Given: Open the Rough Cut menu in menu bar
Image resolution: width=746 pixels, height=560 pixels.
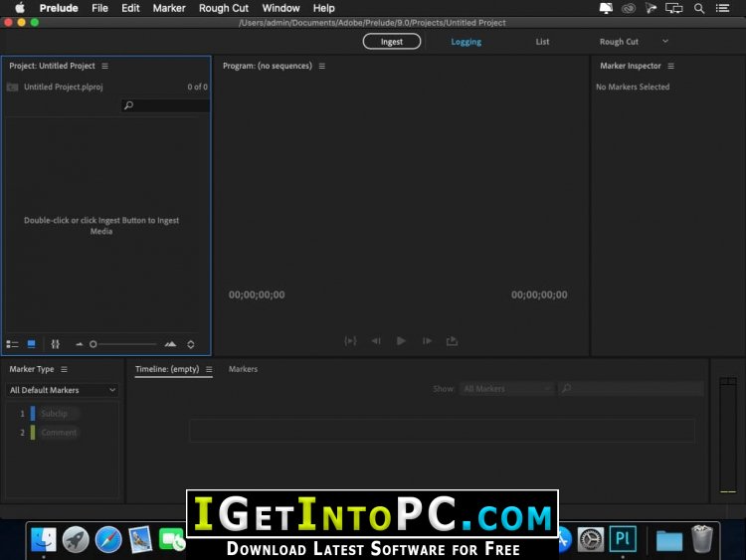Looking at the screenshot, I should 224,8.
